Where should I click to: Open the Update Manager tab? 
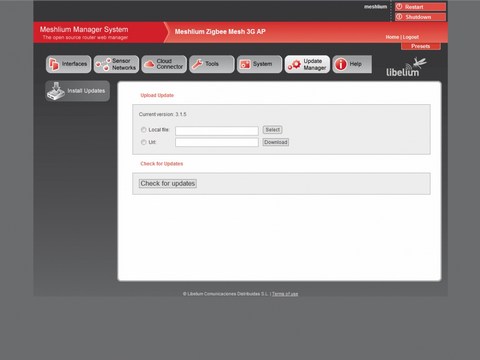click(x=307, y=64)
